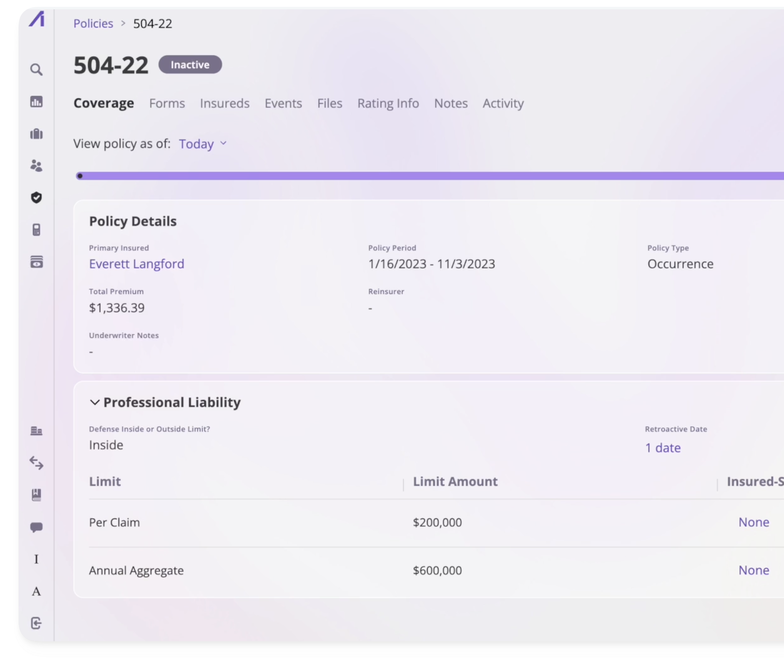Click None in the Annual Aggregate row
Image resolution: width=784 pixels, height=672 pixels.
point(754,570)
